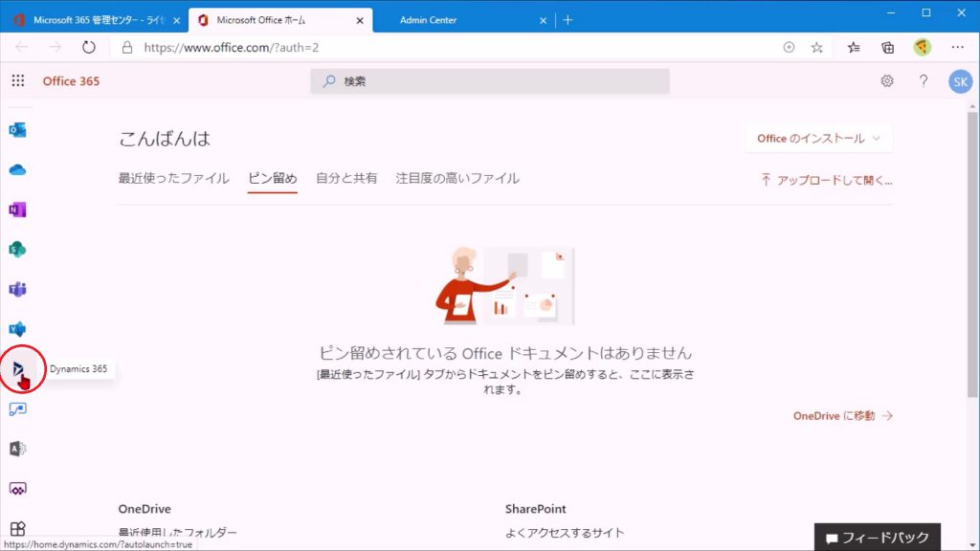This screenshot has width=980, height=551.
Task: Add this page to favorites star
Action: tap(817, 48)
